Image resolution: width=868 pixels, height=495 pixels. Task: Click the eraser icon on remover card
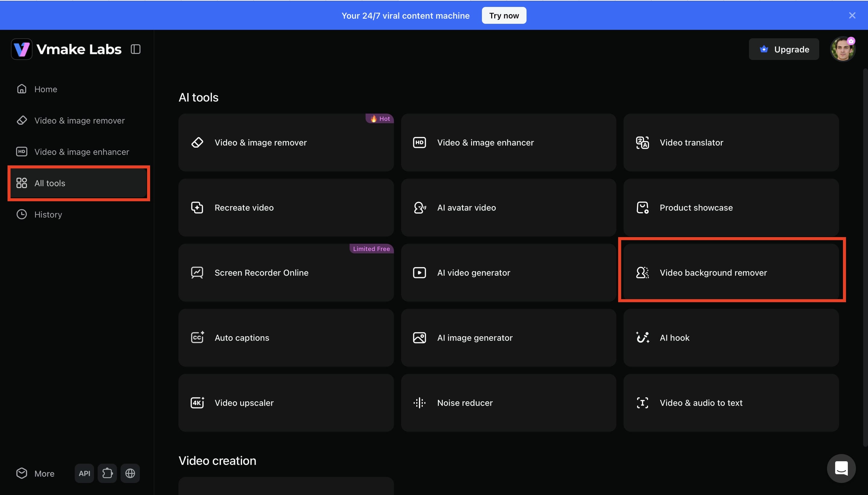[x=197, y=143]
